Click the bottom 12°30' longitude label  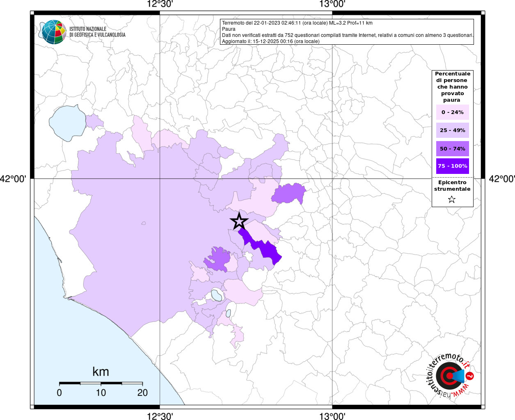click(160, 416)
